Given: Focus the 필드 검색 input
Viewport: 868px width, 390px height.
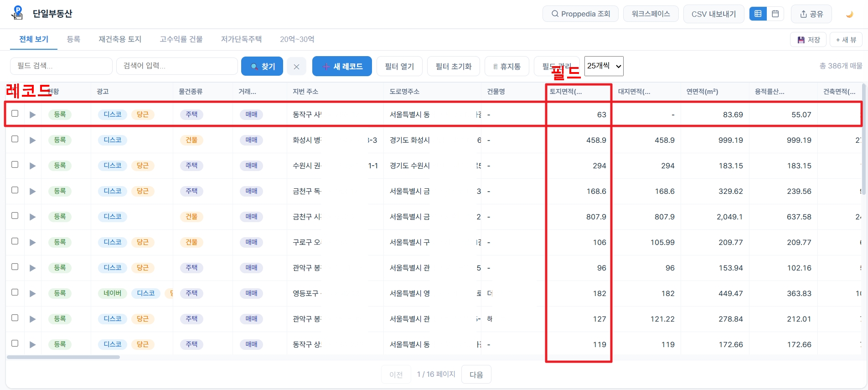Looking at the screenshot, I should coord(61,66).
